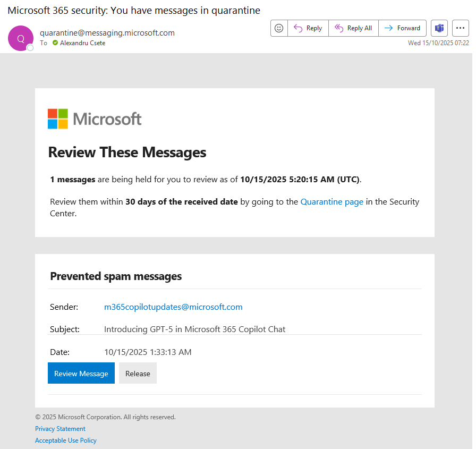Click the Microsoft logo in the email
The image size is (476, 449).
(x=95, y=118)
